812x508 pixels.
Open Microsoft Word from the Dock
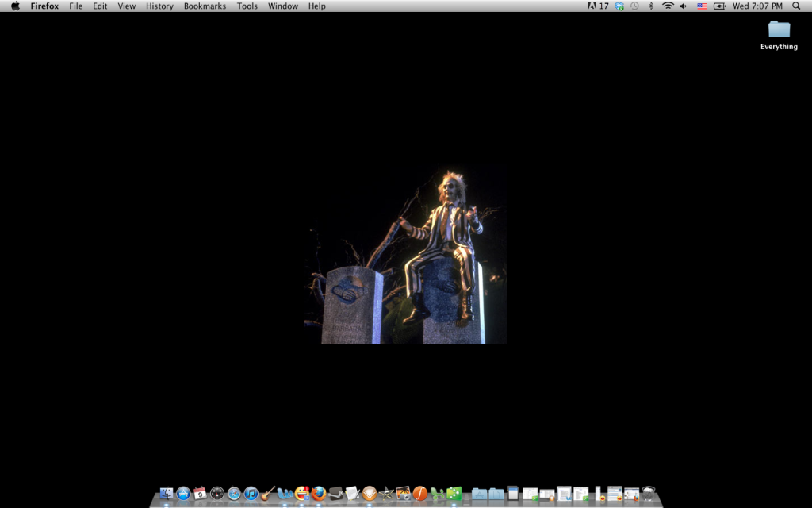pos(285,493)
